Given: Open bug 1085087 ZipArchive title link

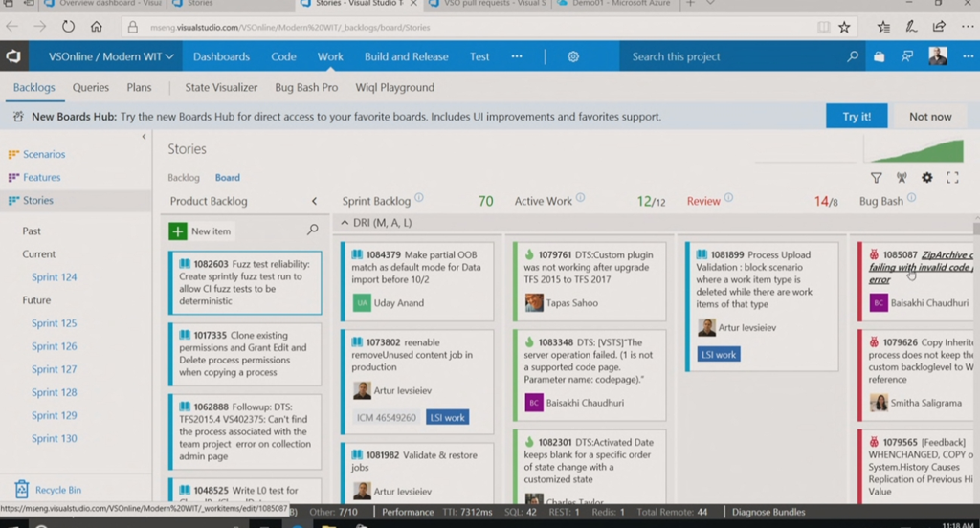Looking at the screenshot, I should tap(922, 268).
